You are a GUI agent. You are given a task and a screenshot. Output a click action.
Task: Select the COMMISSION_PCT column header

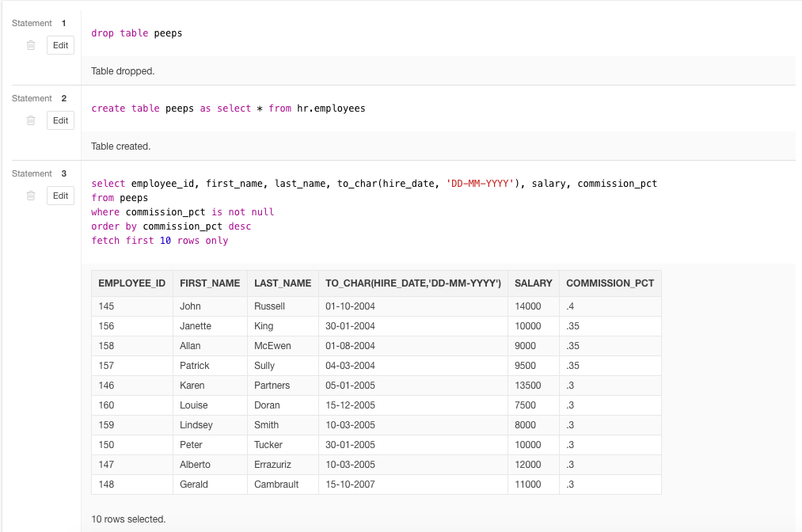pos(610,283)
